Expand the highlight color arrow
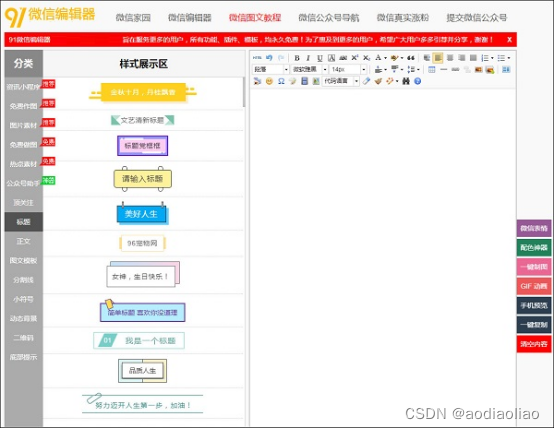Viewport: 554px width, 429px height. [402, 58]
